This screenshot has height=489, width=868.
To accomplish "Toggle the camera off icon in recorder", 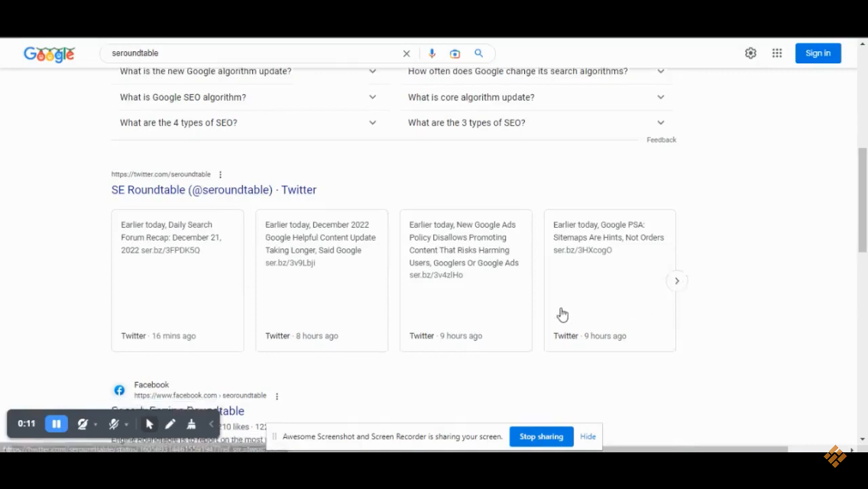I will coord(83,424).
